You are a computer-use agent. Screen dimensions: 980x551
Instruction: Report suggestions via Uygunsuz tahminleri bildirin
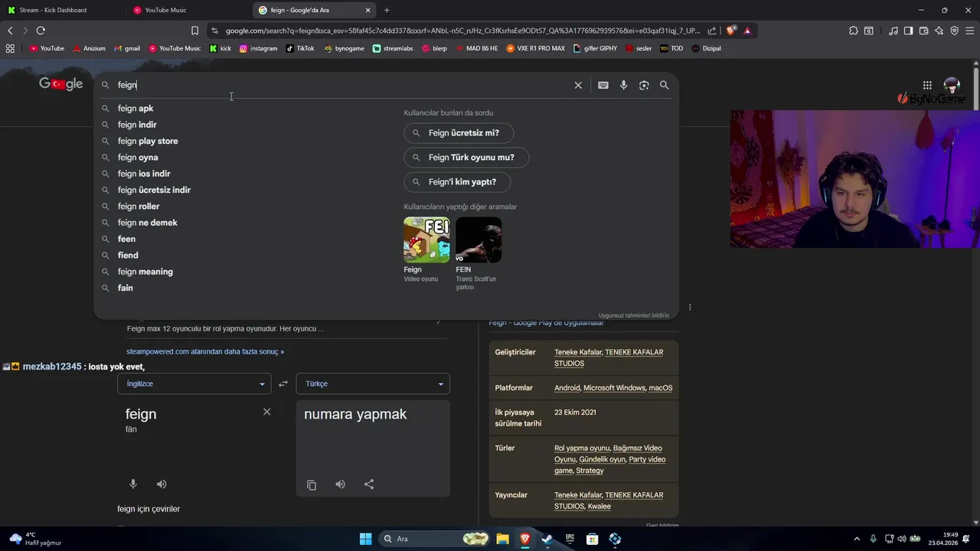(634, 315)
